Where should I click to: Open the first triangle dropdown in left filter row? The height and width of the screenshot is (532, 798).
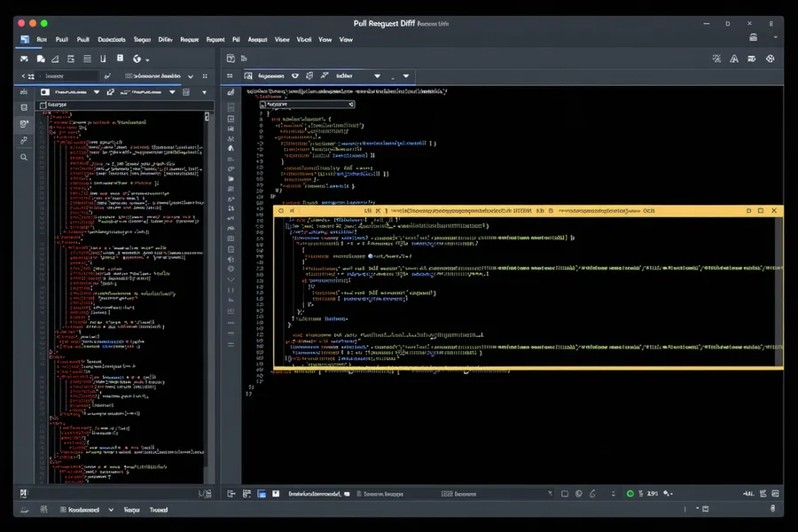(x=96, y=92)
